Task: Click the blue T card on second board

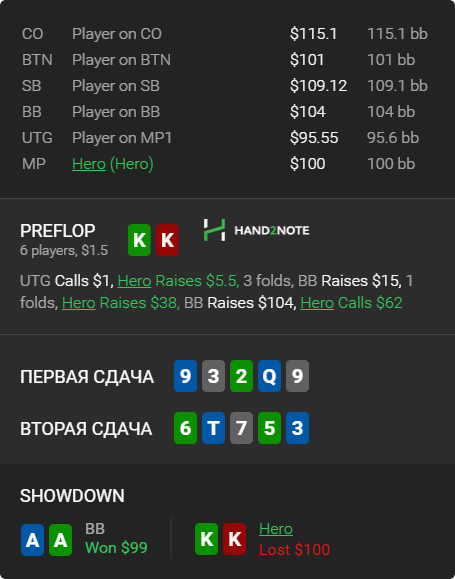Action: [x=213, y=428]
